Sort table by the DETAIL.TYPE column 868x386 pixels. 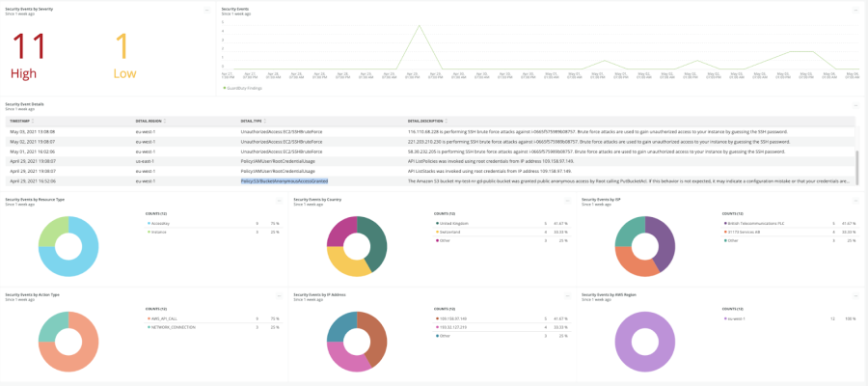pos(253,121)
